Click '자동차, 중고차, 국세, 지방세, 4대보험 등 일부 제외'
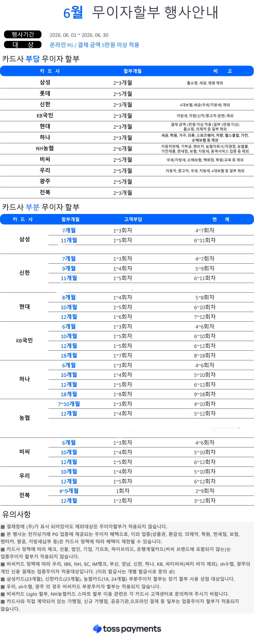This screenshot has height=644, width=254. click(x=205, y=171)
